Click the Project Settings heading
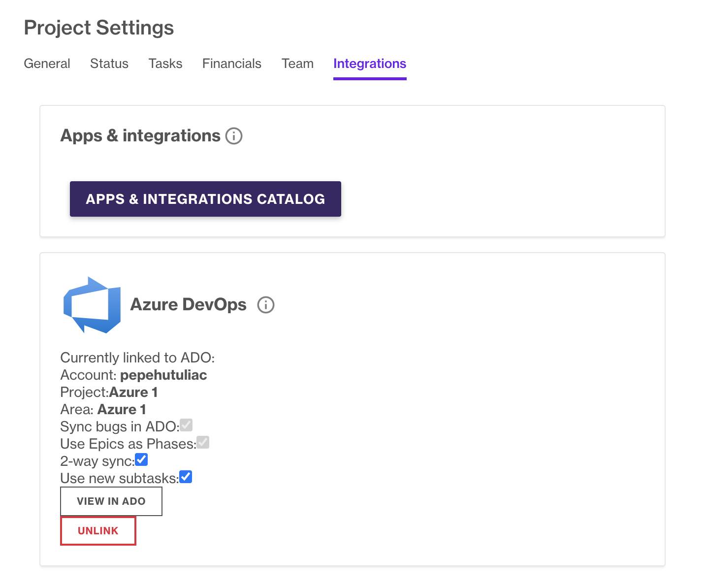Screen dimensions: 707x588 pos(98,28)
